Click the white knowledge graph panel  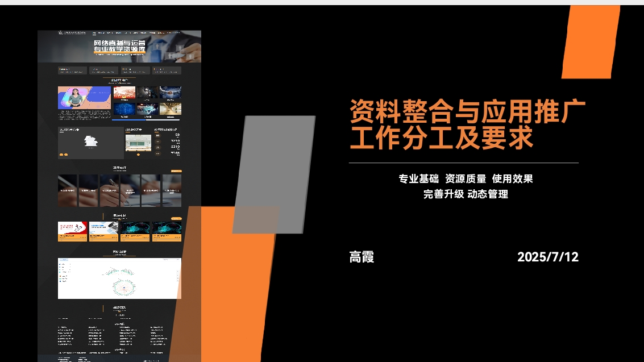click(x=119, y=278)
